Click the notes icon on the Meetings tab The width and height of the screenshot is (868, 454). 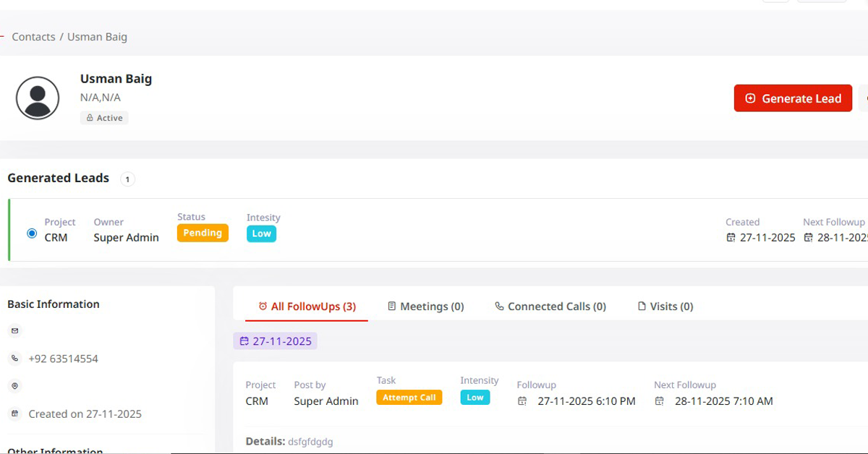[391, 306]
